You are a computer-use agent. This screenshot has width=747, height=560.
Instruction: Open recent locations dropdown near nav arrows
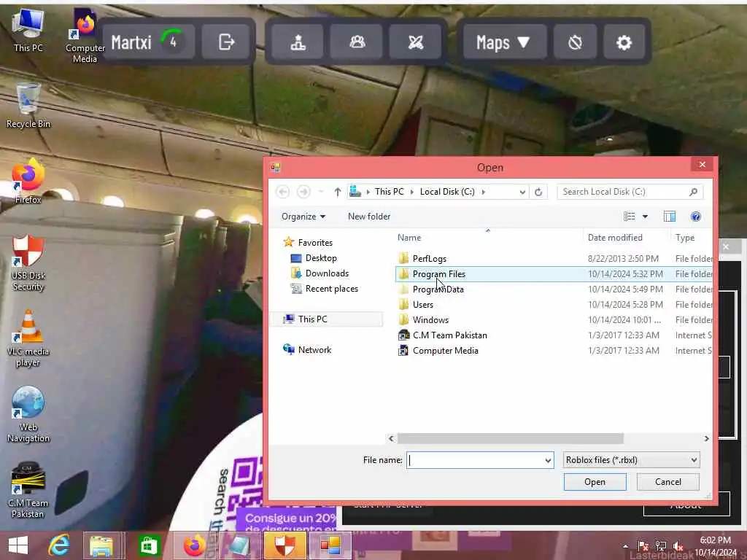(x=321, y=192)
